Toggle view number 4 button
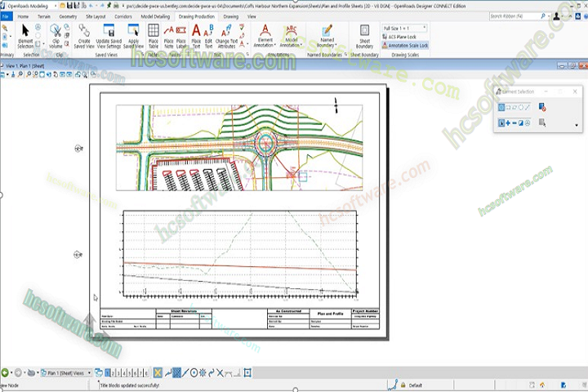The width and height of the screenshot is (588, 392). point(124,373)
